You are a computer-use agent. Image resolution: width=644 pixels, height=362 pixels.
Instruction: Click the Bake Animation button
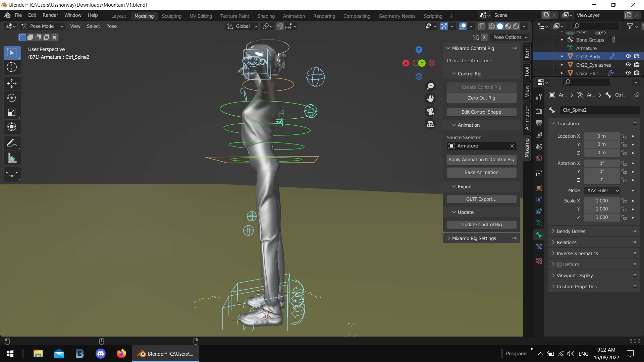pos(481,172)
